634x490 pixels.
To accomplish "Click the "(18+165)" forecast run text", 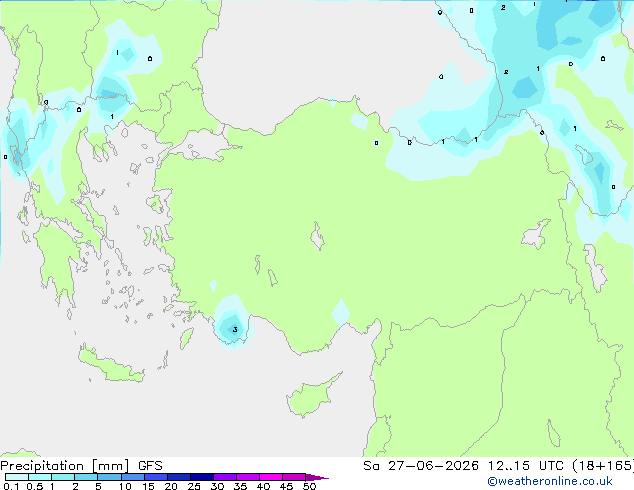I will [603, 466].
